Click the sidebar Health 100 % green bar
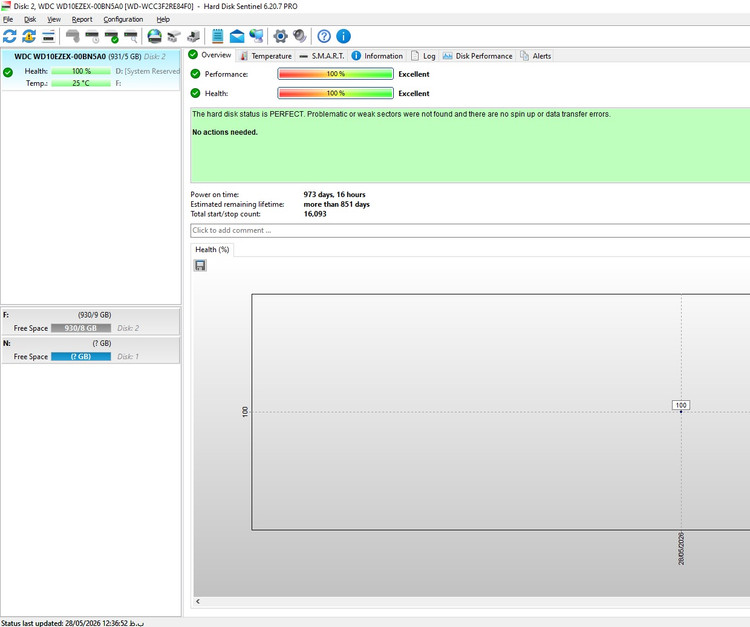The image size is (750, 627). point(81,71)
